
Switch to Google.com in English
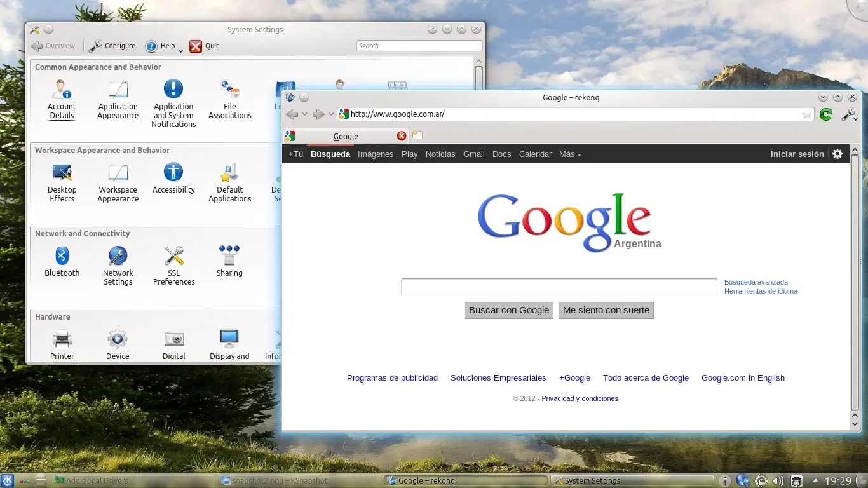(743, 377)
